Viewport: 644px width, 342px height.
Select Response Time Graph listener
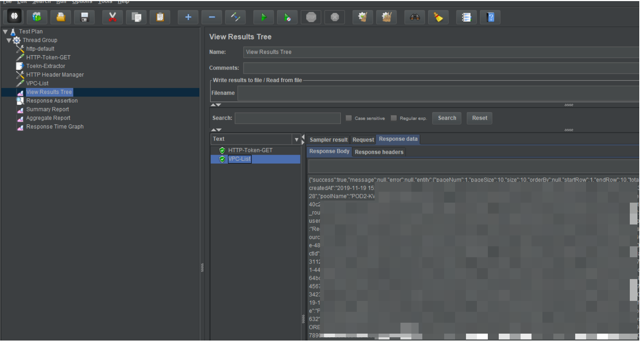(x=55, y=127)
